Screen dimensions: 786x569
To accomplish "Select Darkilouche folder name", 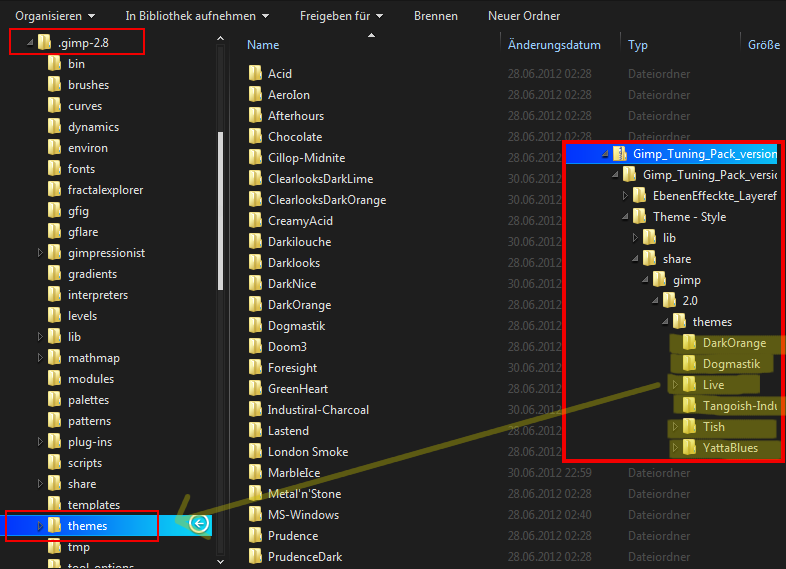I will pyautogui.click(x=299, y=242).
